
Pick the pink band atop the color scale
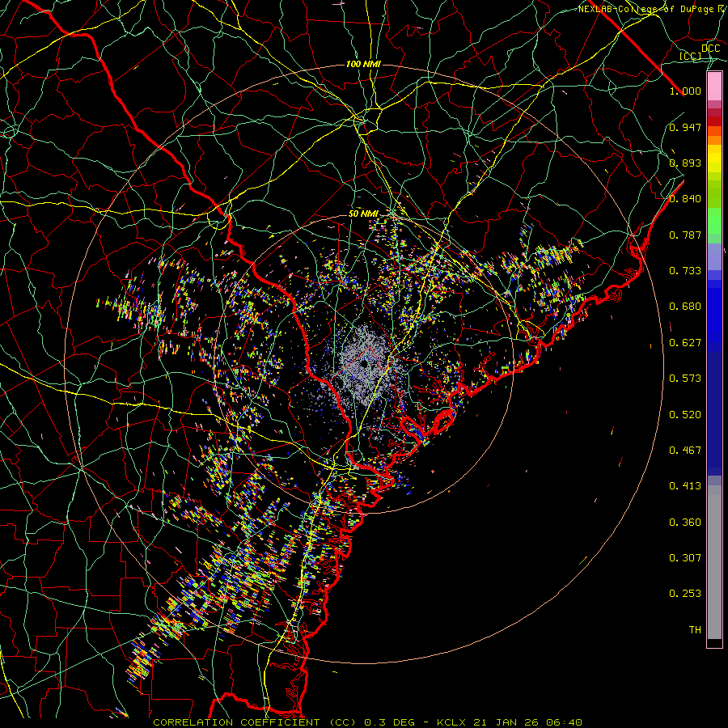pos(714,87)
